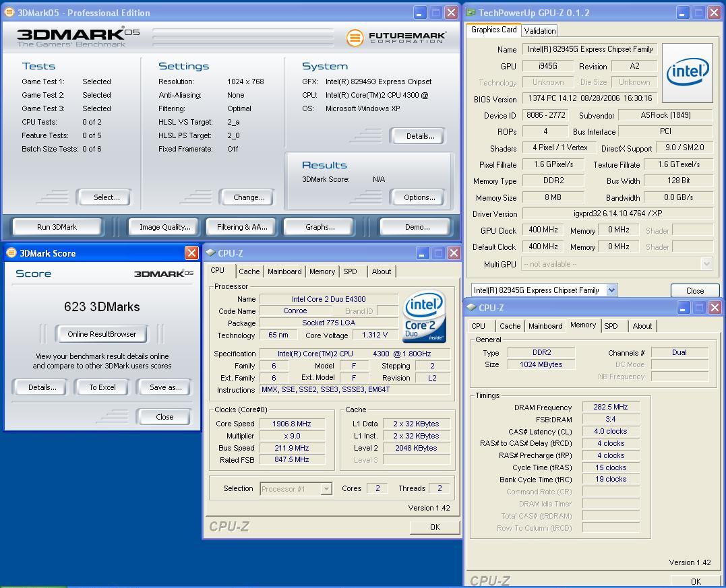The image size is (726, 588).
Task: Click the Instructions field in CPU-Z
Action: pos(355,389)
